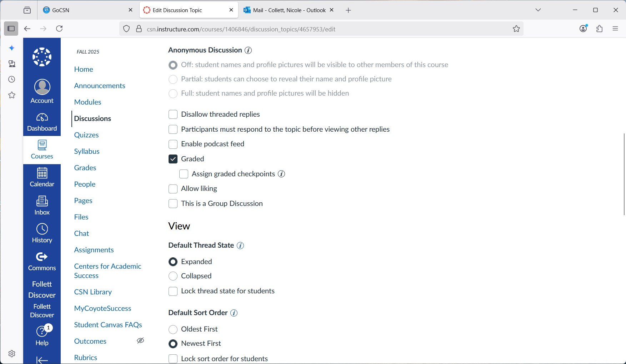Click the Anonymous Discussion info icon
626x364 pixels.
coord(248,50)
